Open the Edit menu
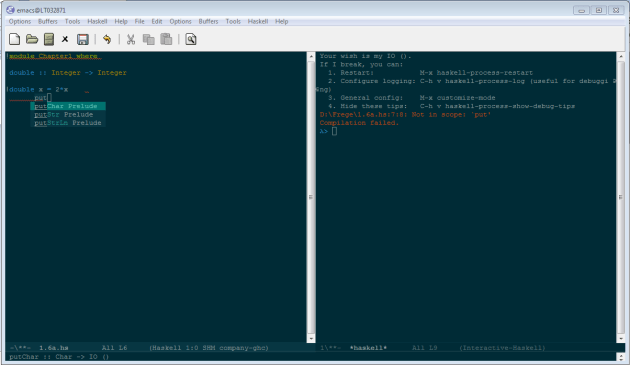Image resolution: width=630 pixels, height=365 pixels. (x=157, y=21)
